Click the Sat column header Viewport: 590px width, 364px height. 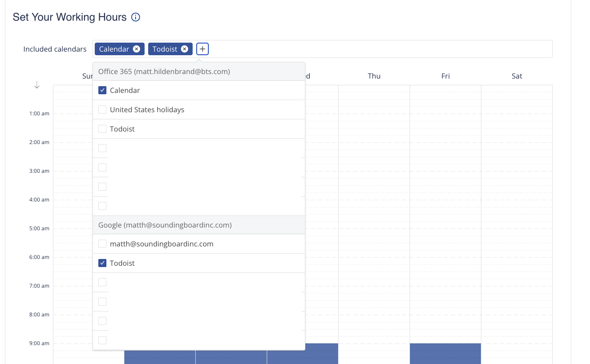coord(517,76)
